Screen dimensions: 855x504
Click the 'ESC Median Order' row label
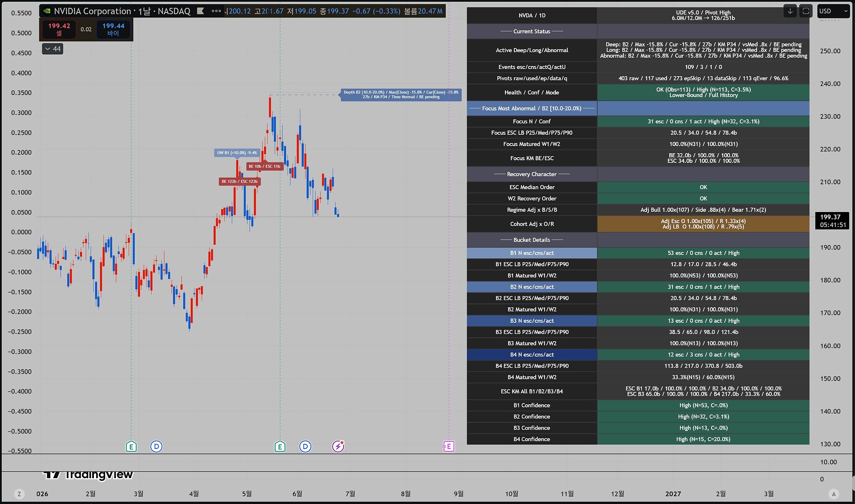tap(532, 187)
